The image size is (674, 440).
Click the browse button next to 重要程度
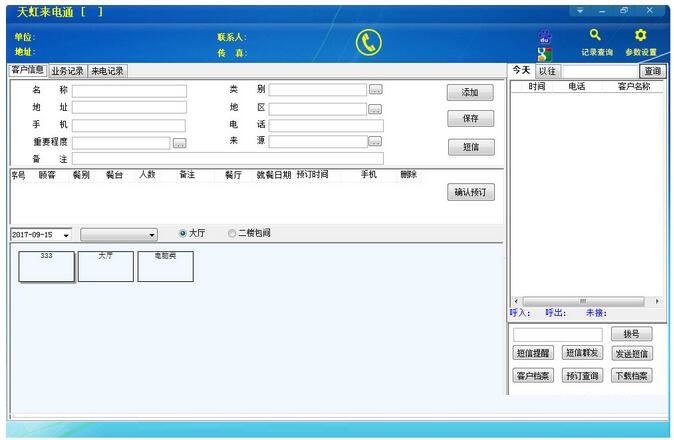tap(179, 143)
